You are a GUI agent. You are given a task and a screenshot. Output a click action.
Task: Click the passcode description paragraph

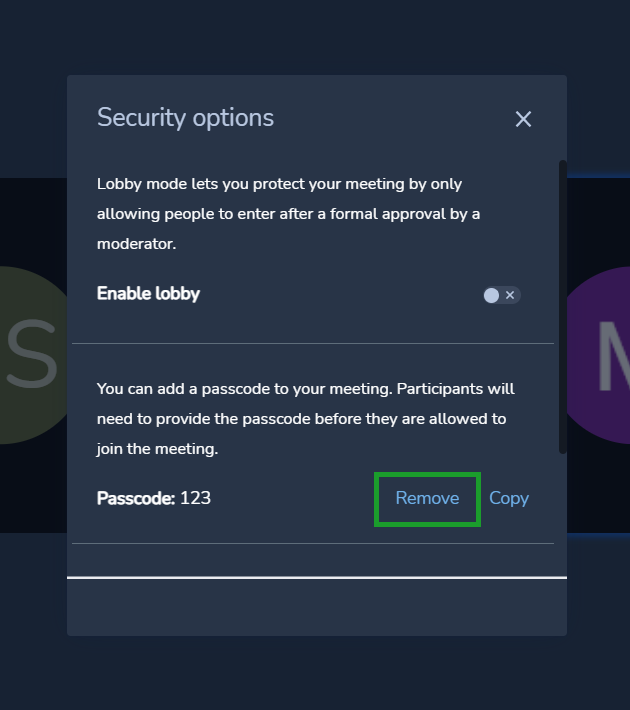tap(306, 419)
